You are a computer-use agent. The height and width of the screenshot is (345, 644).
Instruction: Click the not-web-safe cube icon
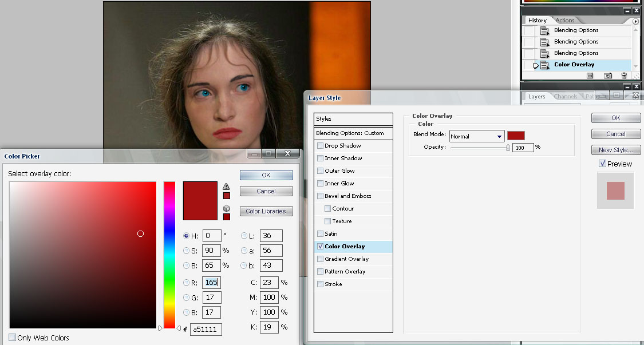click(226, 208)
